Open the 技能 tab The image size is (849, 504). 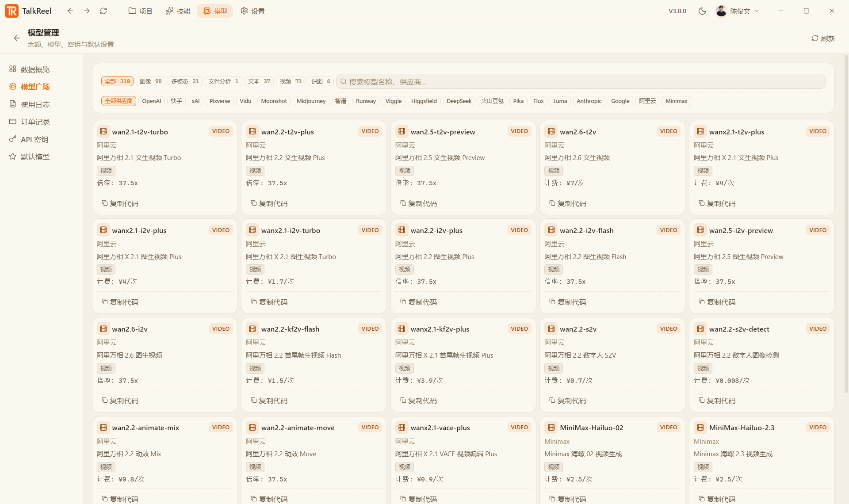click(178, 11)
